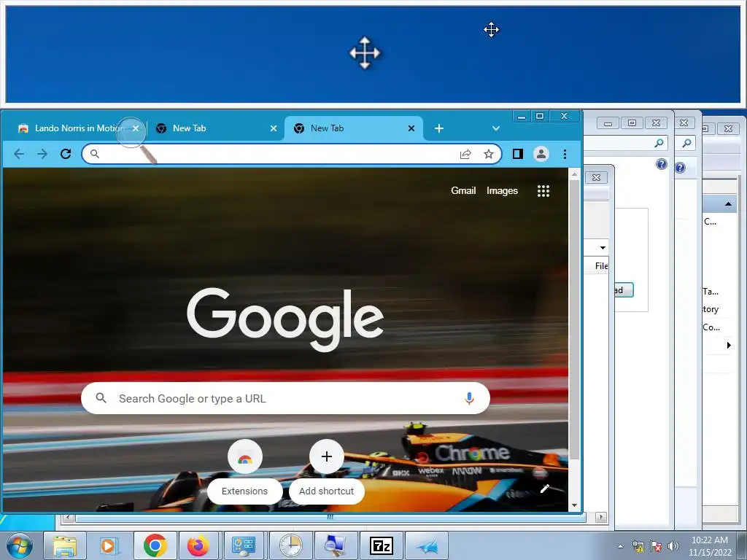Close the middle New Tab
747x560 pixels.
274,128
